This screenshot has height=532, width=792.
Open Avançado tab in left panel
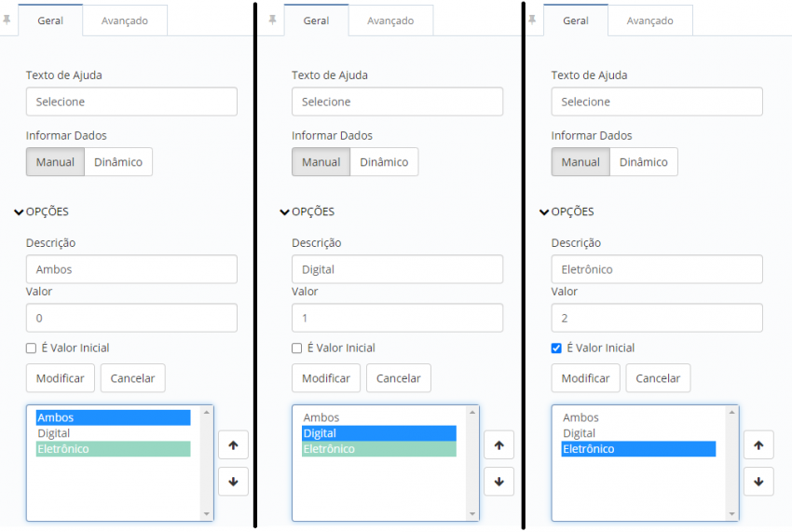(x=125, y=20)
